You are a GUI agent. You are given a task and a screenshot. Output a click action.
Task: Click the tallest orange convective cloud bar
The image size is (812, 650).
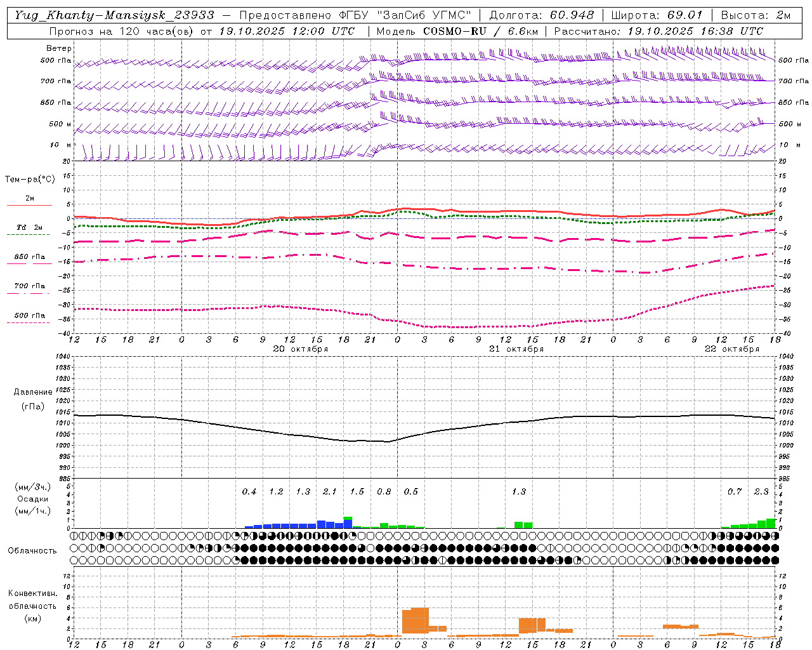click(x=420, y=621)
